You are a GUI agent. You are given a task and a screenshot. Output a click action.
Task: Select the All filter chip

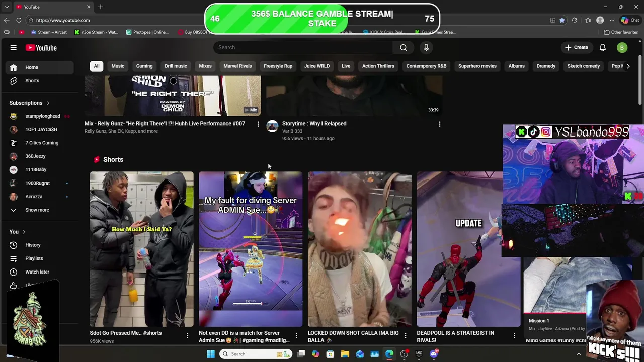(97, 66)
